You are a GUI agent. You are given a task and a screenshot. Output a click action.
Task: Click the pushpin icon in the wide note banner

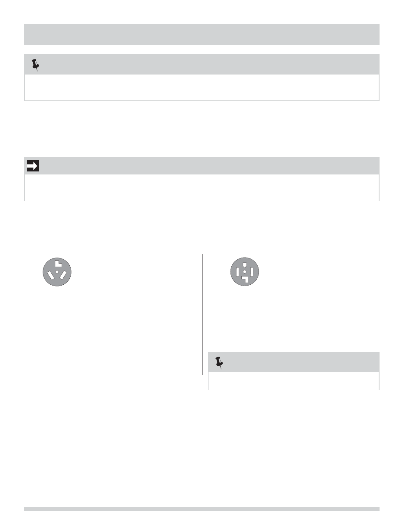[35, 65]
